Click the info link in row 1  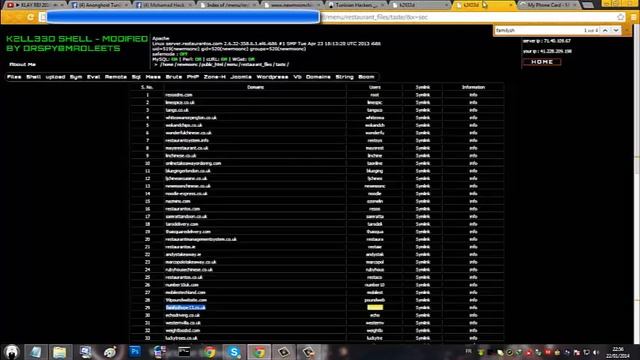point(473,95)
